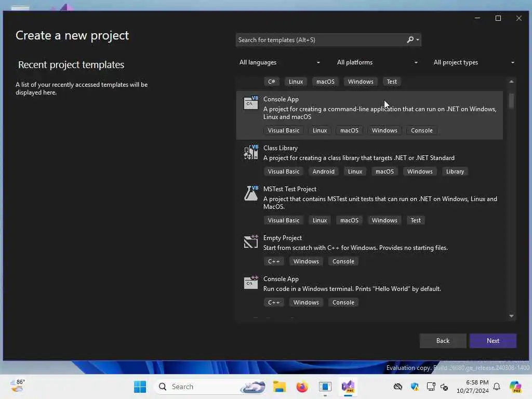Launch Firefox from taskbar
Image resolution: width=532 pixels, height=399 pixels.
click(302, 387)
